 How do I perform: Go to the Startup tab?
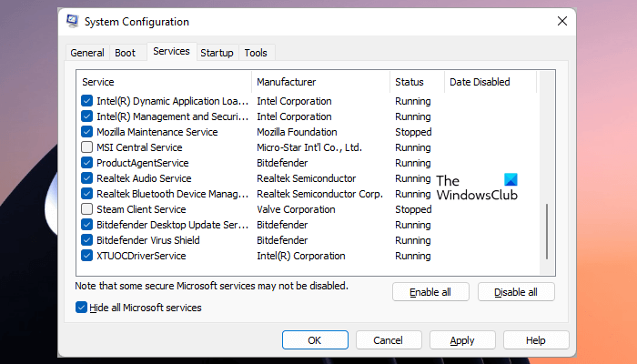[217, 53]
